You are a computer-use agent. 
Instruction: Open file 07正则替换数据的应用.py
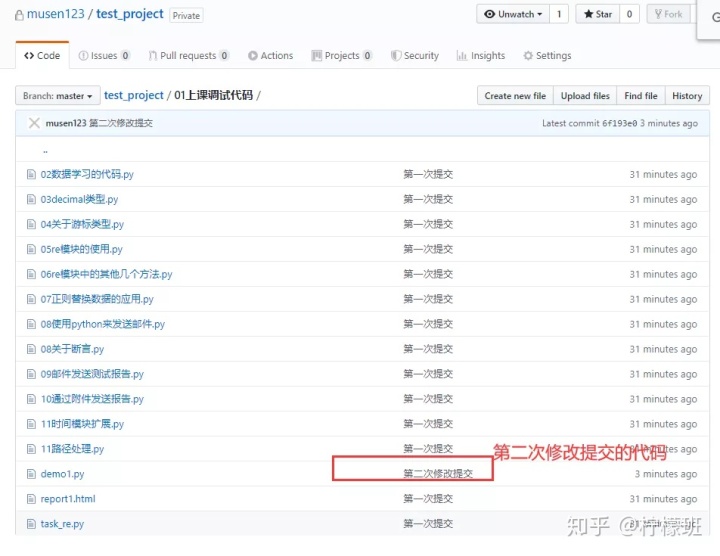[x=97, y=299]
